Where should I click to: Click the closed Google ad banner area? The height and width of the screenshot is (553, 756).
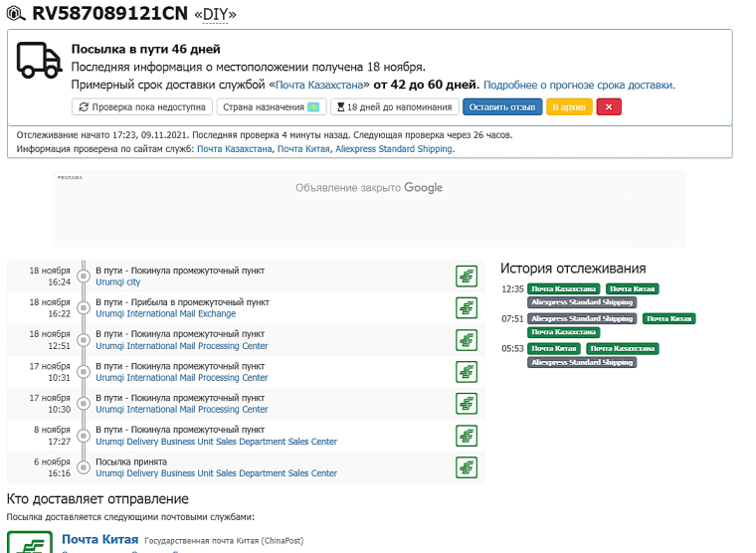[x=369, y=209]
